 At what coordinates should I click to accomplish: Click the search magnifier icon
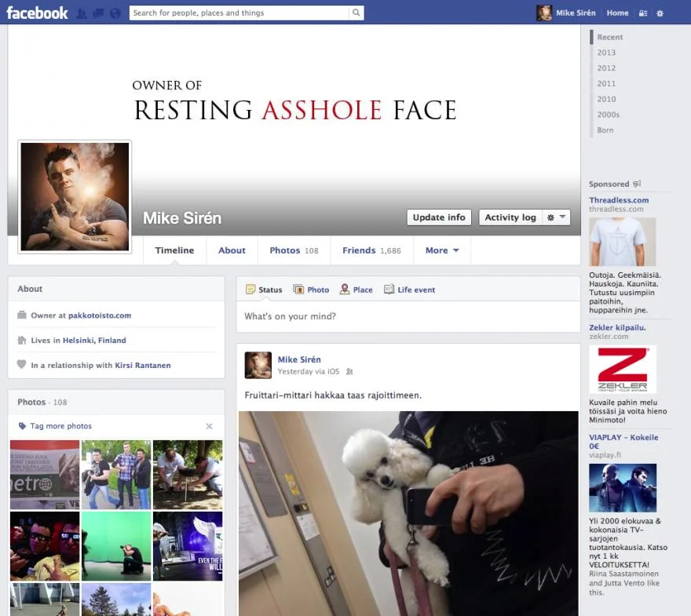coord(356,13)
